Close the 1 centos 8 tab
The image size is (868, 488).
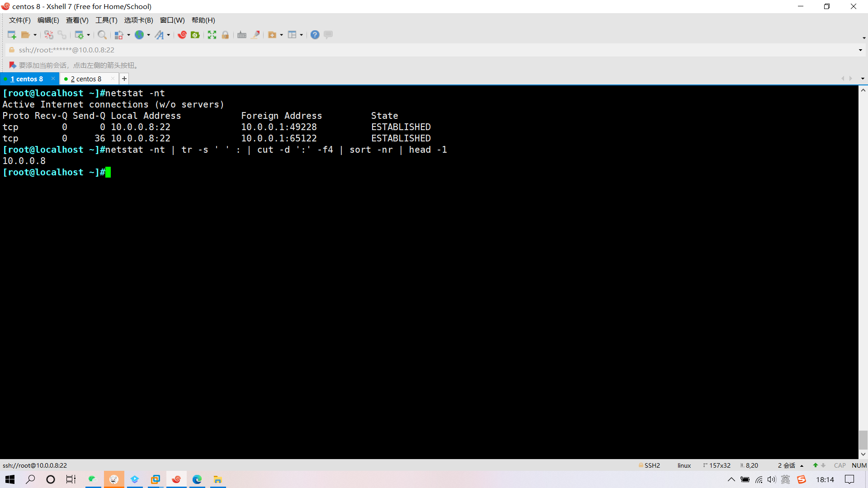click(x=53, y=79)
